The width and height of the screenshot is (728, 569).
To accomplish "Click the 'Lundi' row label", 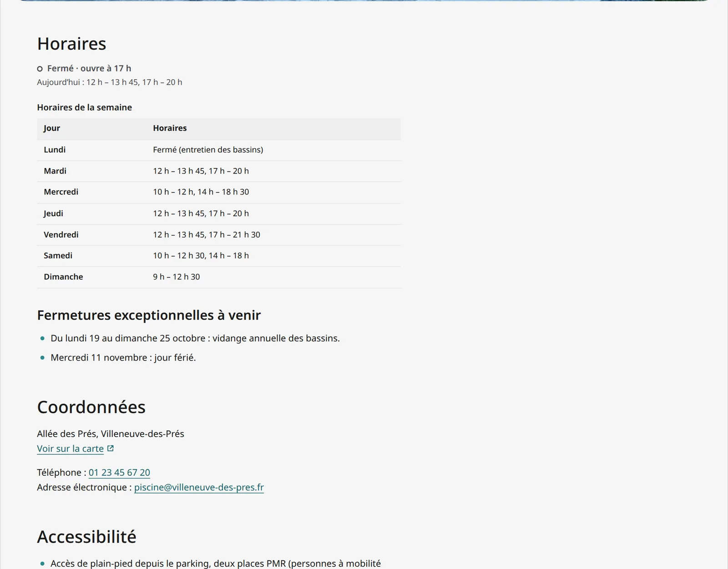I will pos(55,150).
